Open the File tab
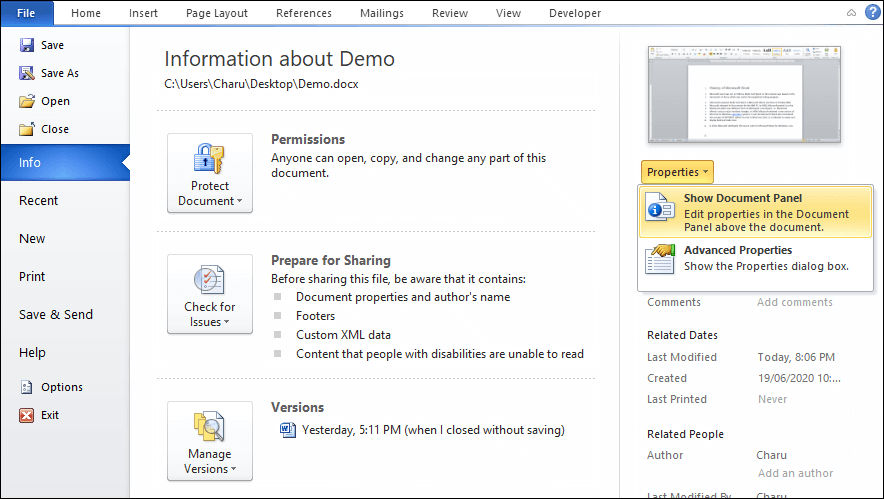Screen dimensions: 884x499 (x=26, y=13)
